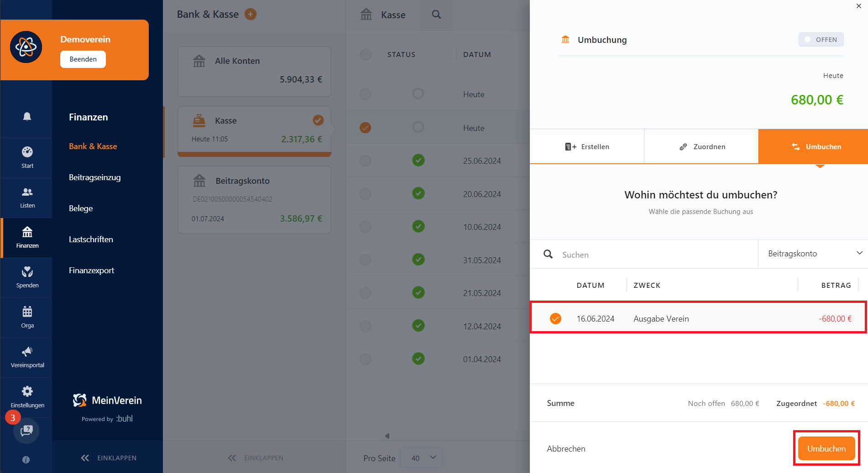The height and width of the screenshot is (473, 868).
Task: Open the Pro Seite 40 dropdown
Action: [x=421, y=458]
